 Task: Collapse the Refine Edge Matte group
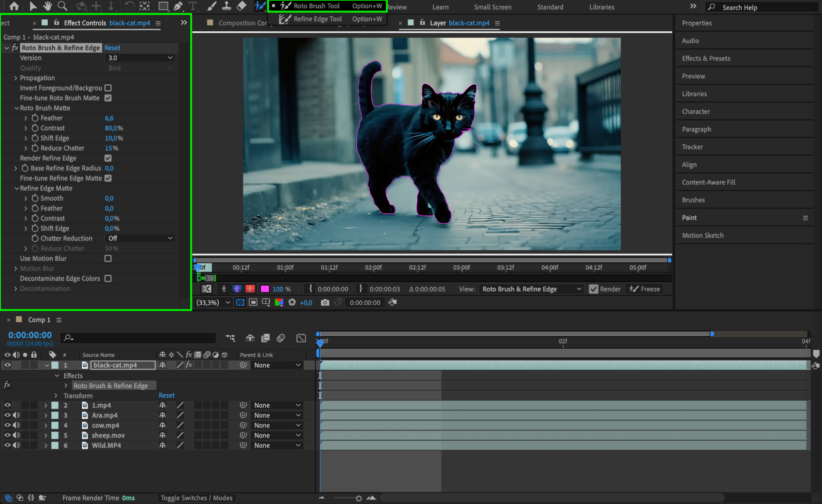[x=16, y=188]
